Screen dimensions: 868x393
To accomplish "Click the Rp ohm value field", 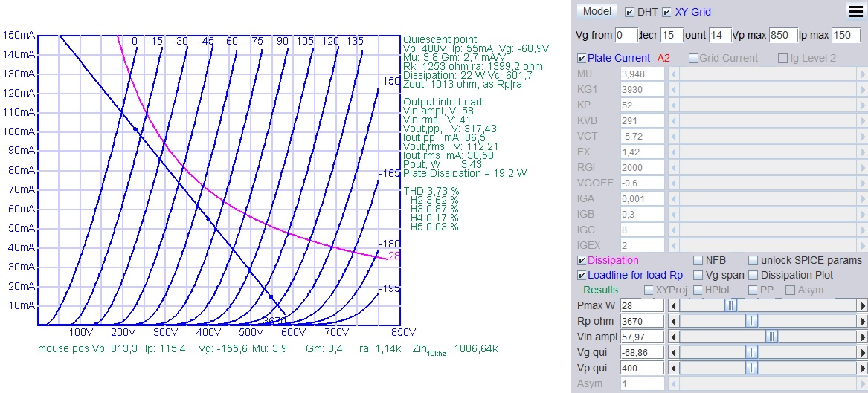I will (x=641, y=321).
